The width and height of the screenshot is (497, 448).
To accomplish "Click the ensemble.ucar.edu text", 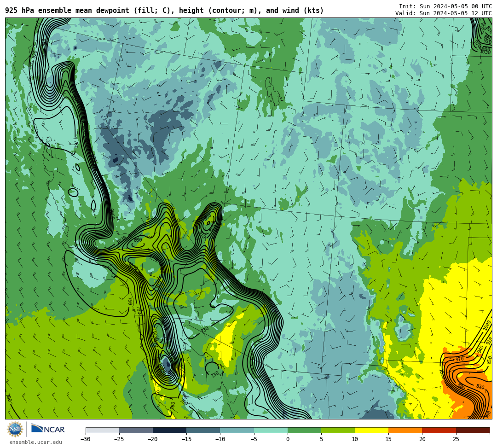I will (36, 442).
